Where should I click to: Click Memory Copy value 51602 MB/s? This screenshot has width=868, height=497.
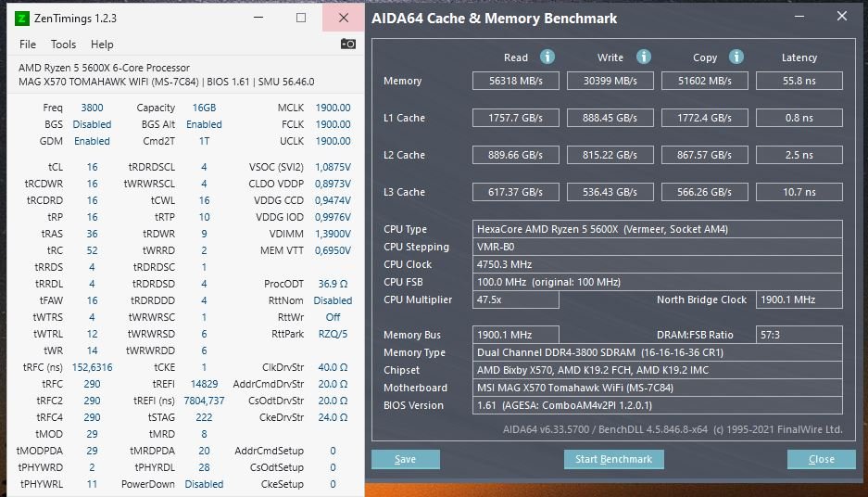coord(705,81)
